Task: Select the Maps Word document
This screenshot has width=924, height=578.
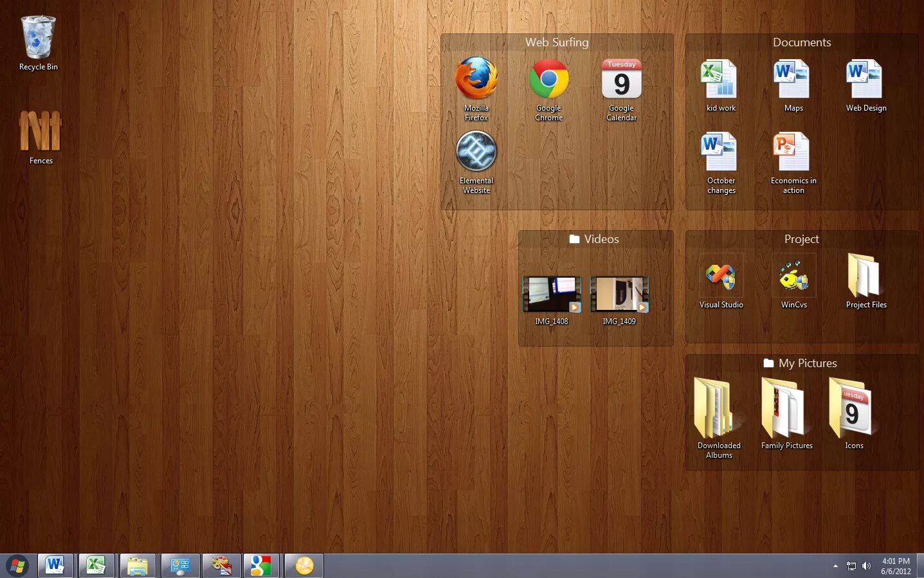Action: pyautogui.click(x=793, y=85)
